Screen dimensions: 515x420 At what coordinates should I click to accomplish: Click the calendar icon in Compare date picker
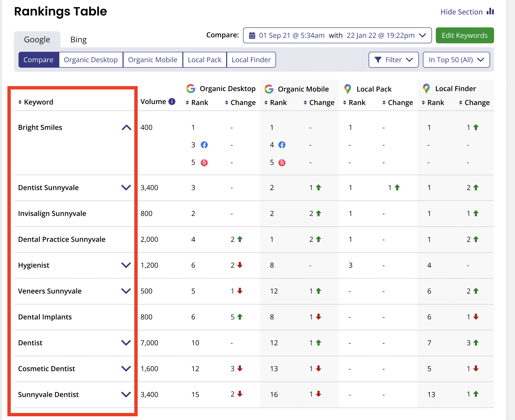[252, 36]
